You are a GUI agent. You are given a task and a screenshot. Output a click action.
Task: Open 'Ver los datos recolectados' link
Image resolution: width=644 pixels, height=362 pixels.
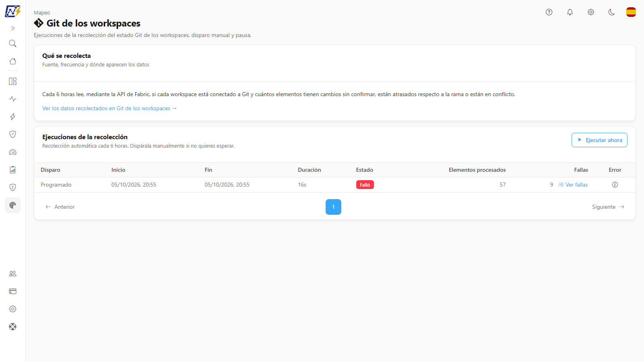pos(109,108)
